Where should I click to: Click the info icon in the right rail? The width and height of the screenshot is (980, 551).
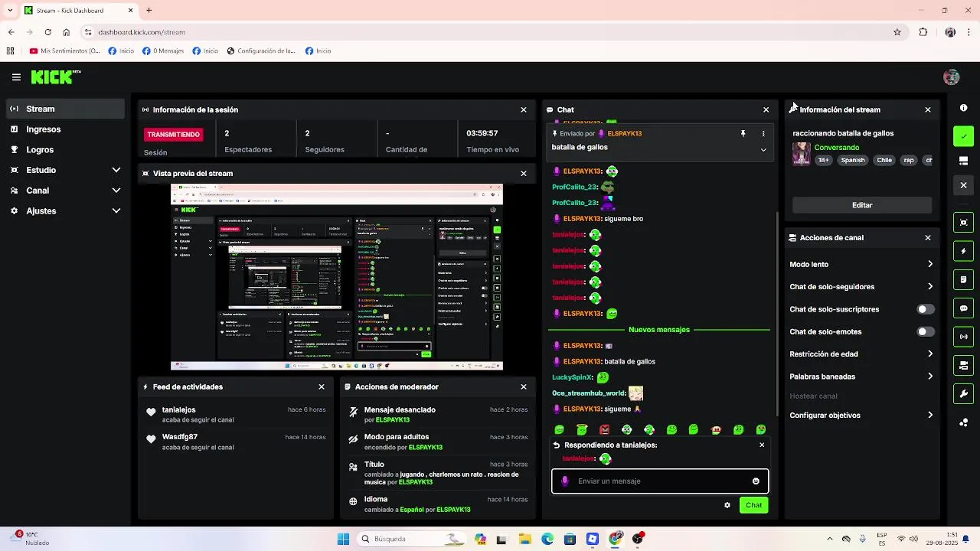click(963, 108)
